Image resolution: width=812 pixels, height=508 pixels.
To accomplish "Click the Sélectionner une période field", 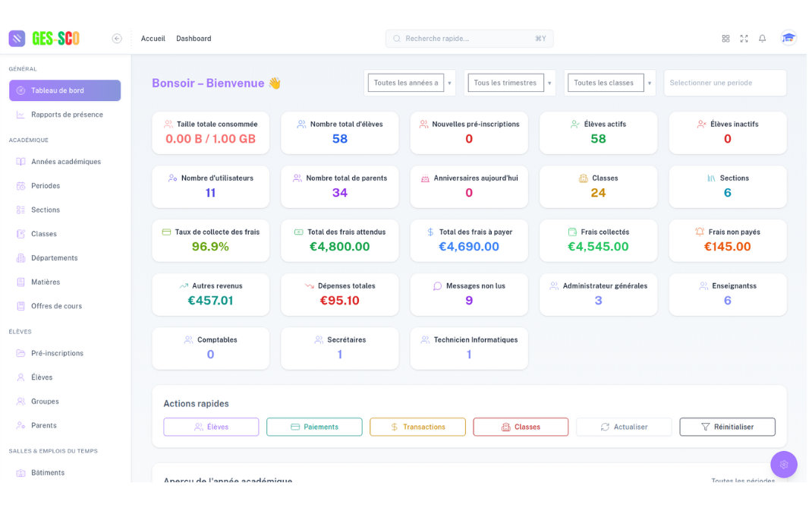I will click(725, 83).
